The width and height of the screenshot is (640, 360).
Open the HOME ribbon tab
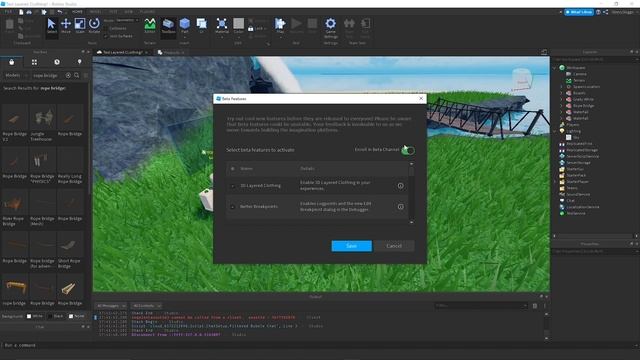coord(77,12)
